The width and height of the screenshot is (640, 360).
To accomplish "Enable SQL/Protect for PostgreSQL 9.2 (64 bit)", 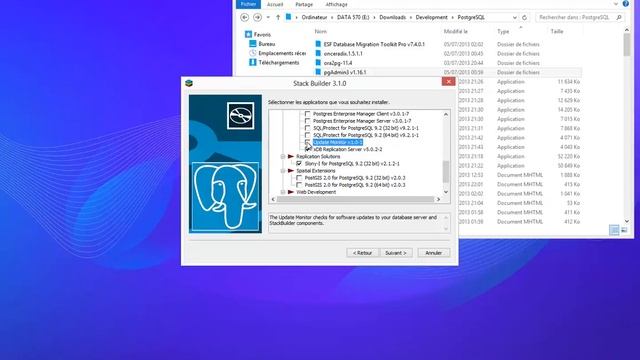I will [x=307, y=135].
